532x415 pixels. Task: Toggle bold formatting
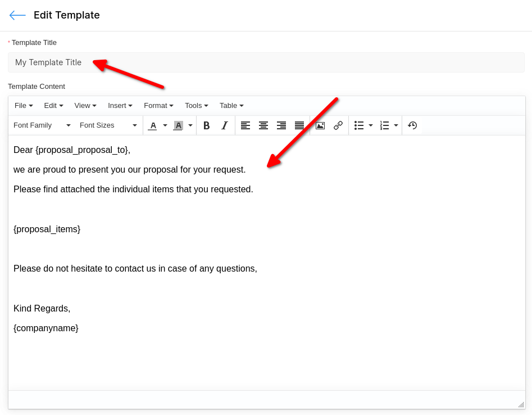pos(206,125)
